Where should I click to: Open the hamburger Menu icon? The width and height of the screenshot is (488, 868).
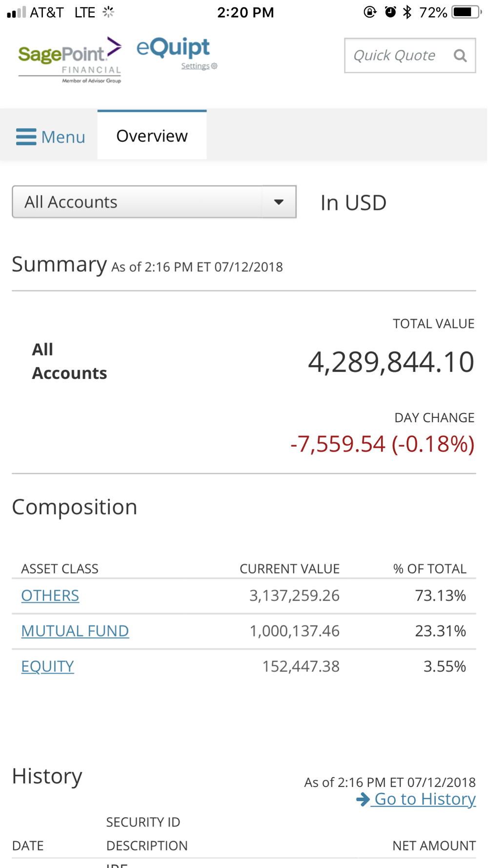[26, 137]
